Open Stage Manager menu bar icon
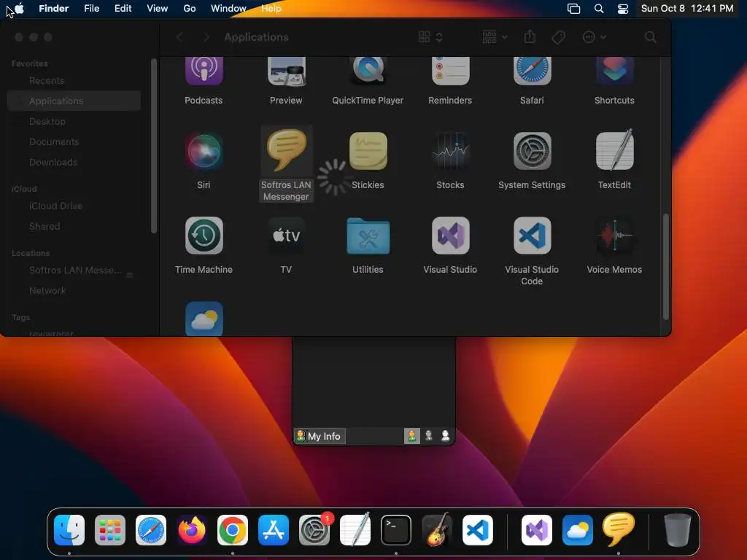Image resolution: width=747 pixels, height=560 pixels. click(x=573, y=9)
